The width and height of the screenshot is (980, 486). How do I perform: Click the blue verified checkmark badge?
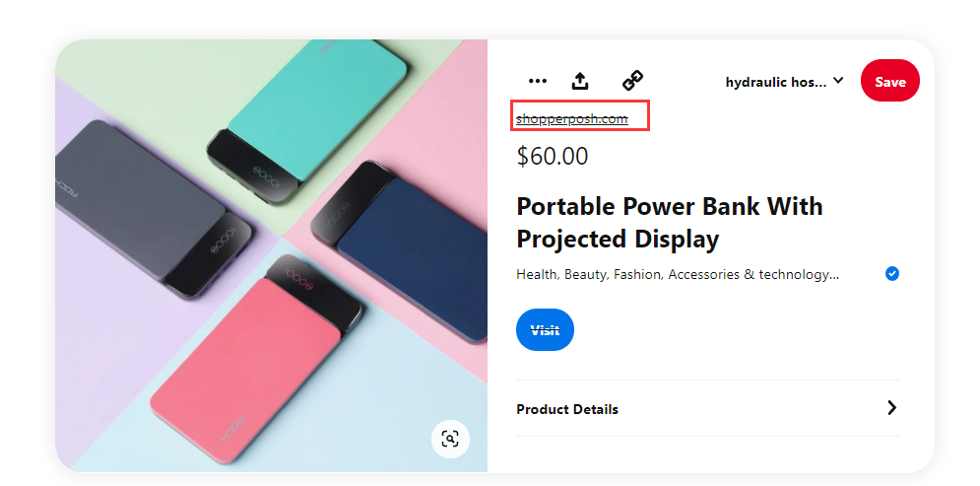pos(892,274)
